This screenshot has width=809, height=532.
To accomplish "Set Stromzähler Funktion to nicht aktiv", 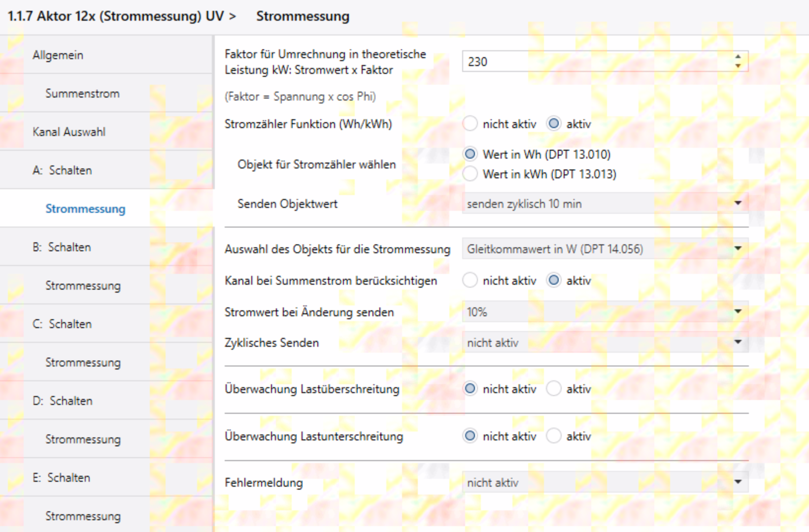I will [471, 124].
